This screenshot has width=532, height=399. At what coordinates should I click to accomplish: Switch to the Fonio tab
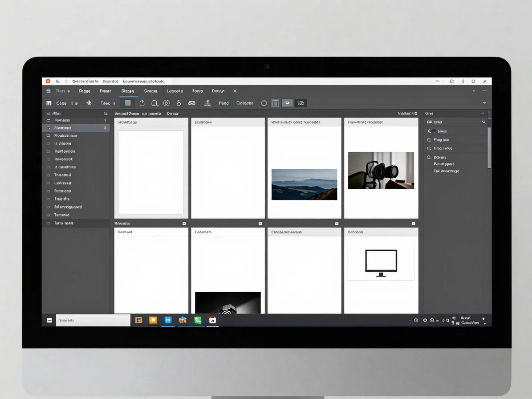pyautogui.click(x=198, y=91)
